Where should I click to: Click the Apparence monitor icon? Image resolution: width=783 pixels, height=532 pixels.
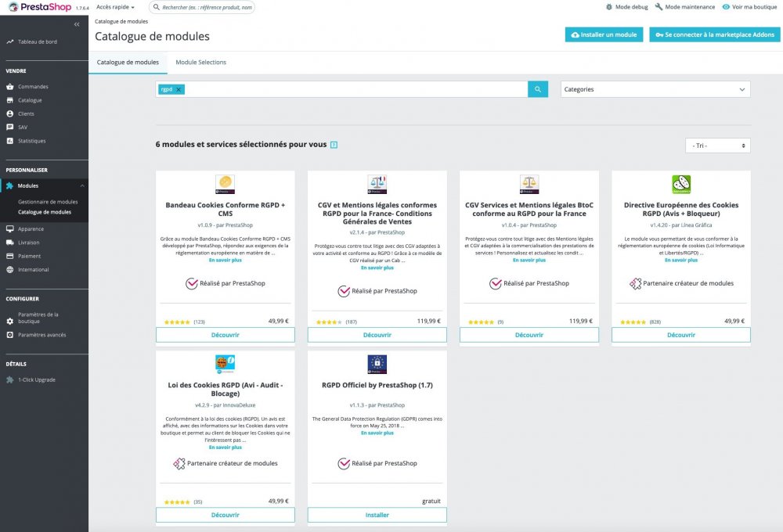pos(10,229)
